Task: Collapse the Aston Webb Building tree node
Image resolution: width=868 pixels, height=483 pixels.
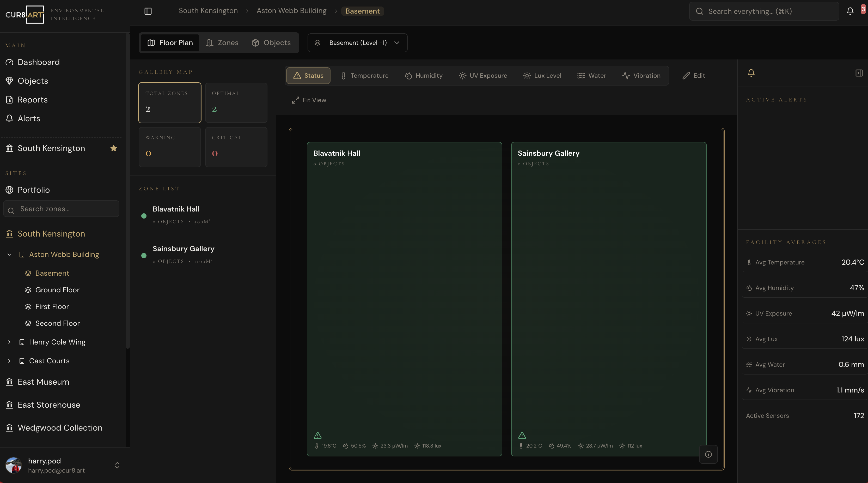Action: coord(9,255)
